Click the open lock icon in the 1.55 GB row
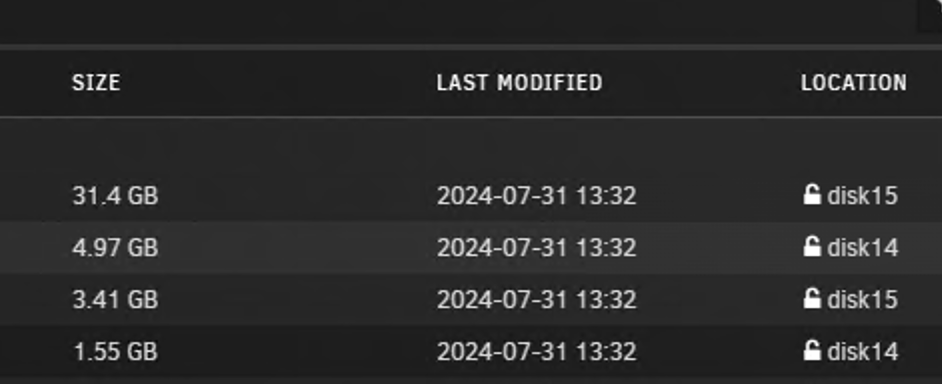 (812, 350)
